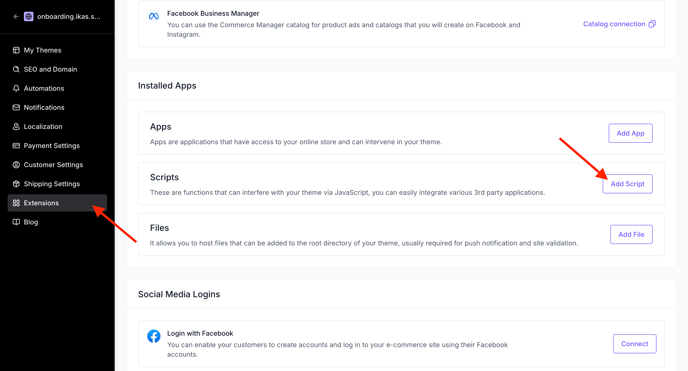This screenshot has height=371, width=688.
Task: Connect Login with Facebook
Action: coord(634,344)
